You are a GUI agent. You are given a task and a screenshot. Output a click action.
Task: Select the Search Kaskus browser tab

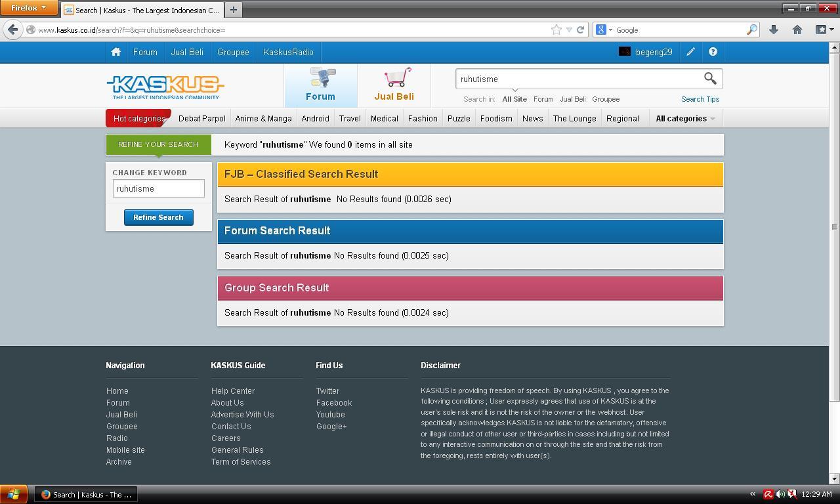click(x=142, y=10)
